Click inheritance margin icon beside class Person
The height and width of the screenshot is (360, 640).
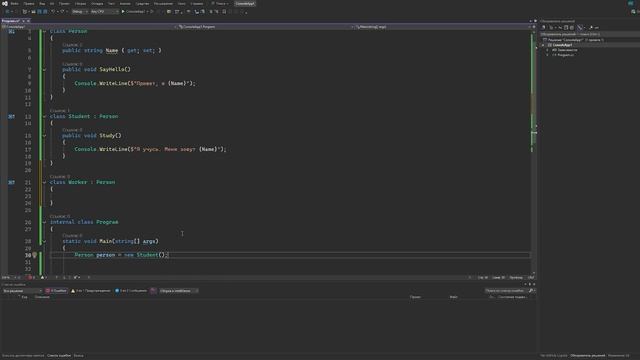click(11, 31)
